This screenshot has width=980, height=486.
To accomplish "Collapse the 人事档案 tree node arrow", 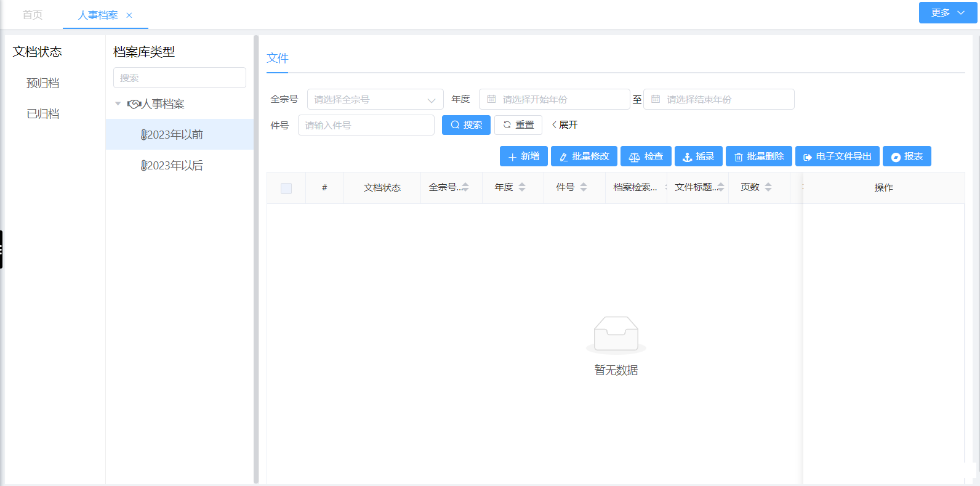I will 118,103.
